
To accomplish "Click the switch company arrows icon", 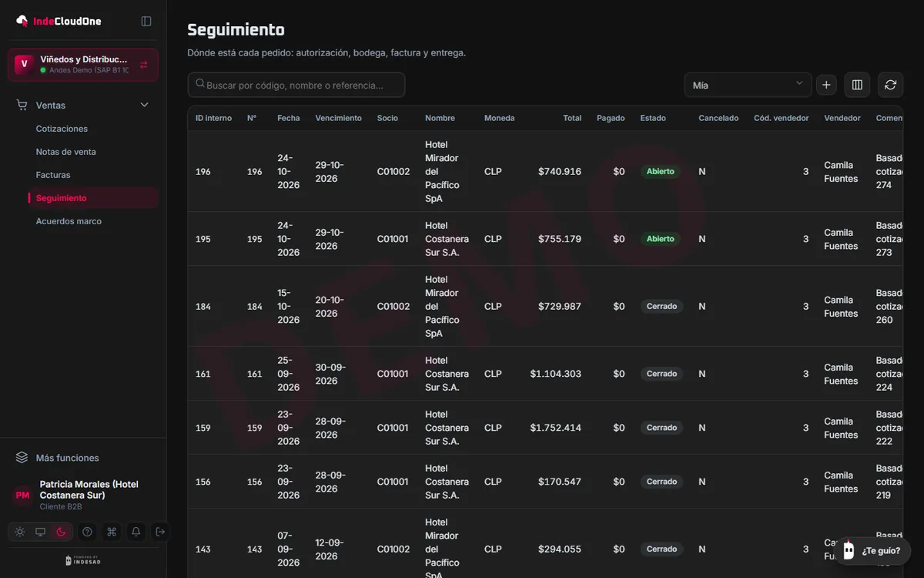I will [x=144, y=65].
